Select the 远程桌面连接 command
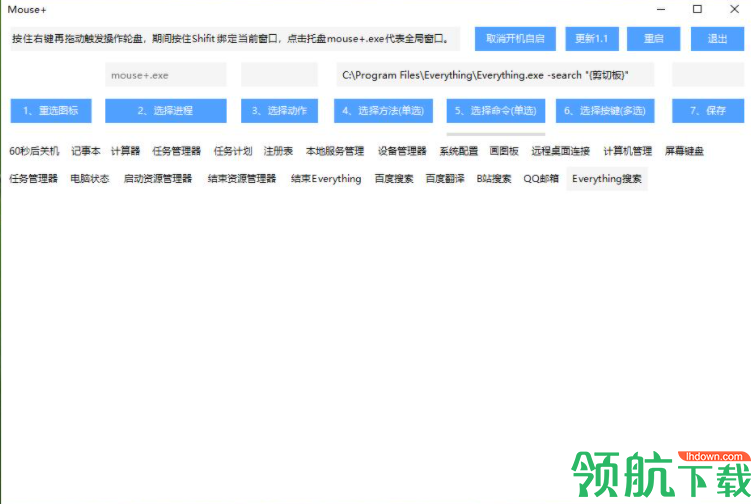Viewport: 751px width, 504px height. (560, 151)
